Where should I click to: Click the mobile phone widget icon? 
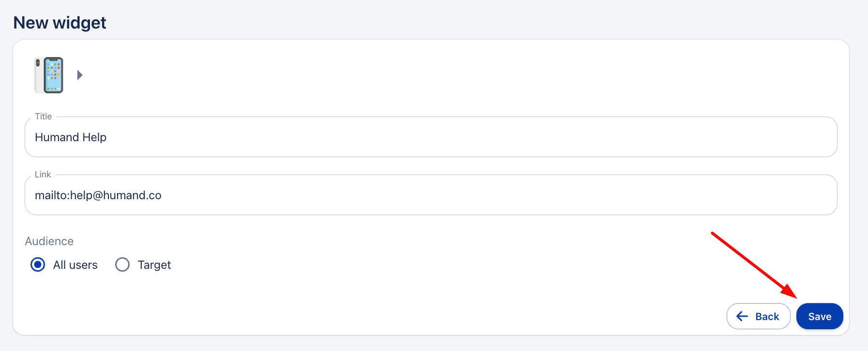coord(49,75)
